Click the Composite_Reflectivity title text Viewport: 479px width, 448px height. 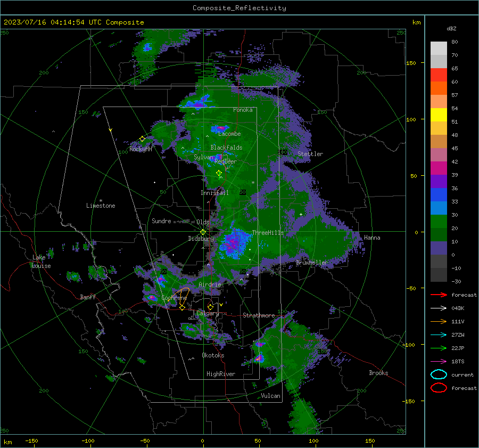point(240,8)
